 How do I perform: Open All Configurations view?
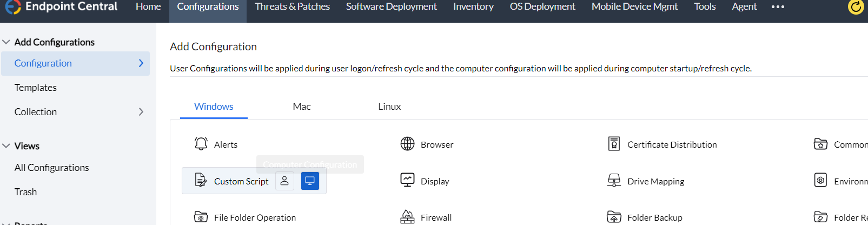tap(52, 168)
